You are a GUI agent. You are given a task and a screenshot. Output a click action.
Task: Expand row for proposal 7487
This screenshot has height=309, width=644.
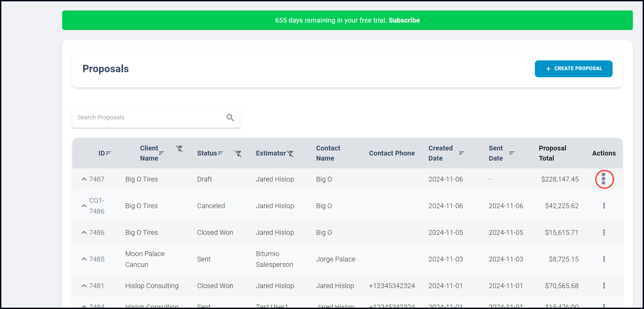click(x=84, y=179)
